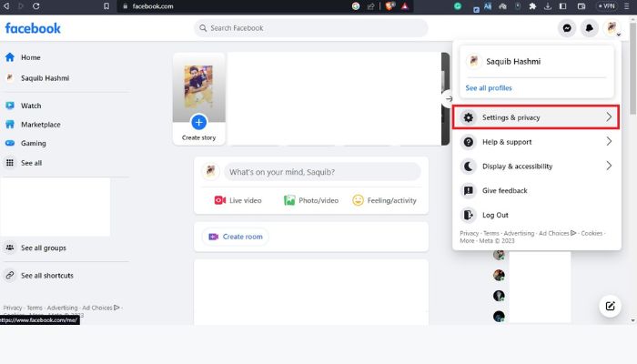This screenshot has width=637, height=364.
Task: Click the VPN button
Action: pyautogui.click(x=606, y=6)
